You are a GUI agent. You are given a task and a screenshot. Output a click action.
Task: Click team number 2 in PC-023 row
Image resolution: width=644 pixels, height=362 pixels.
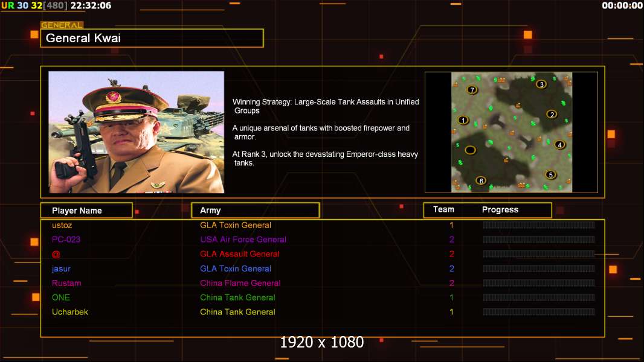coord(452,240)
